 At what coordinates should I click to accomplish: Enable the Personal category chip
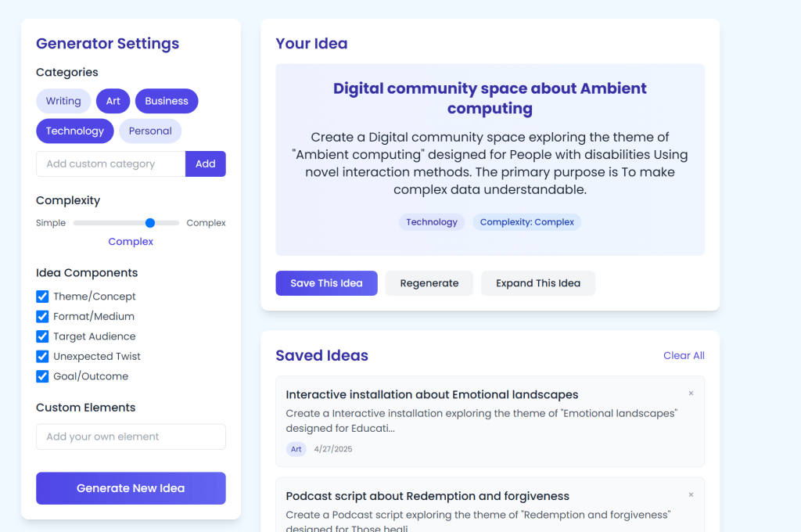tap(150, 131)
